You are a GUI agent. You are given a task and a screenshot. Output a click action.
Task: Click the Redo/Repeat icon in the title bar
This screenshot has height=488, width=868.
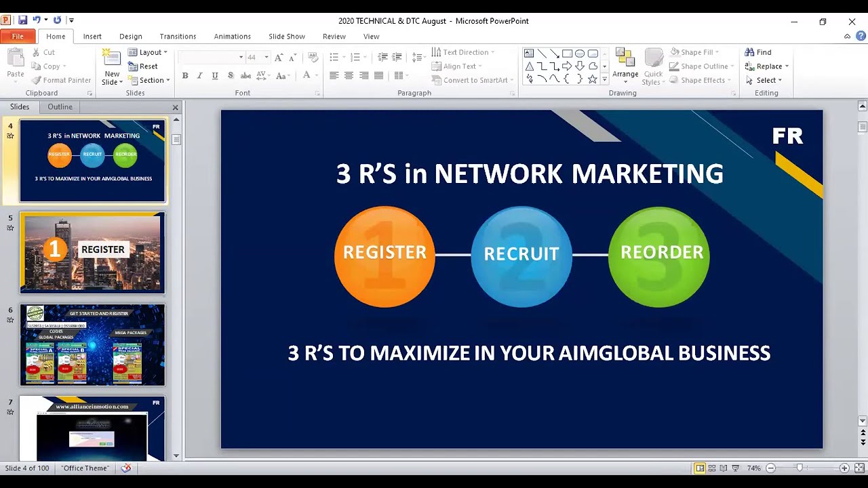(57, 20)
